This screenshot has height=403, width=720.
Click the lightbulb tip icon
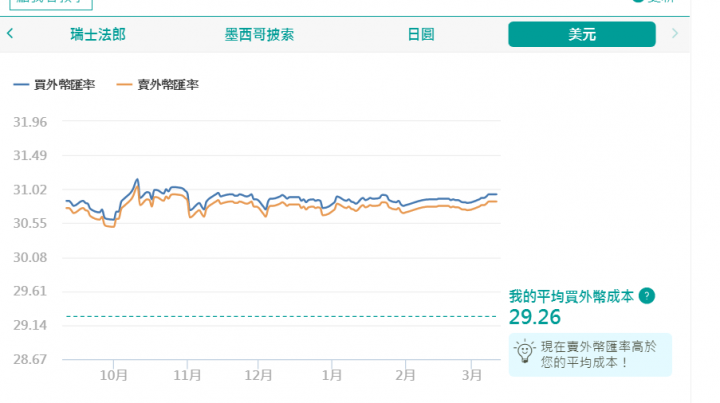(524, 351)
